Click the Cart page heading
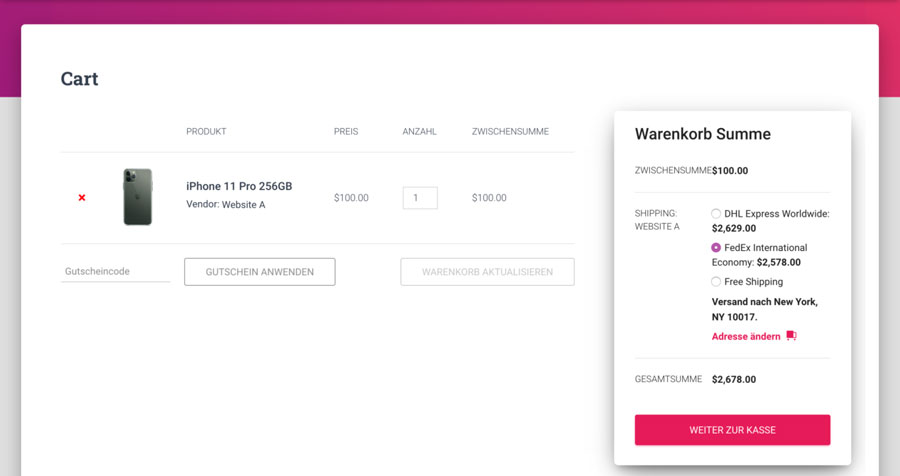 tap(79, 79)
